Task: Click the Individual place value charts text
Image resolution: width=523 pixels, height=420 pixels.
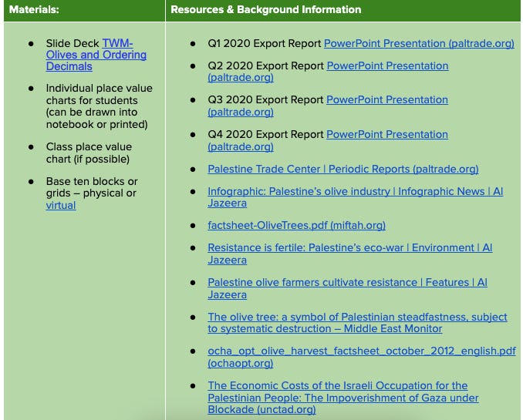Action: pos(99,106)
